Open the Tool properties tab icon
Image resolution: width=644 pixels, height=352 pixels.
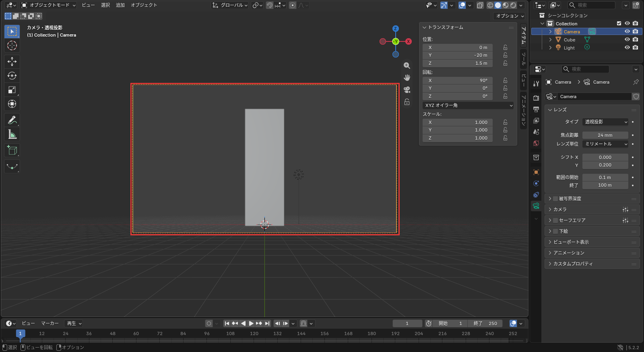pyautogui.click(x=536, y=83)
